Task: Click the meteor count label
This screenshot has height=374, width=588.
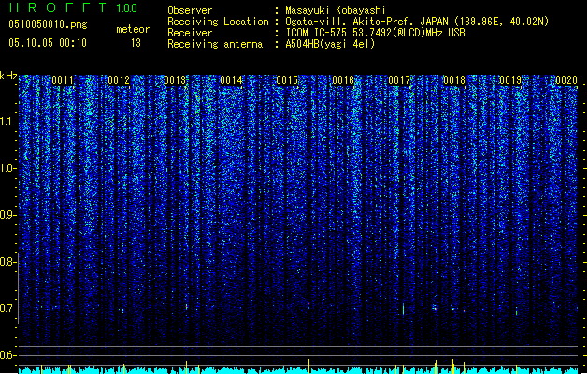Action: [133, 29]
